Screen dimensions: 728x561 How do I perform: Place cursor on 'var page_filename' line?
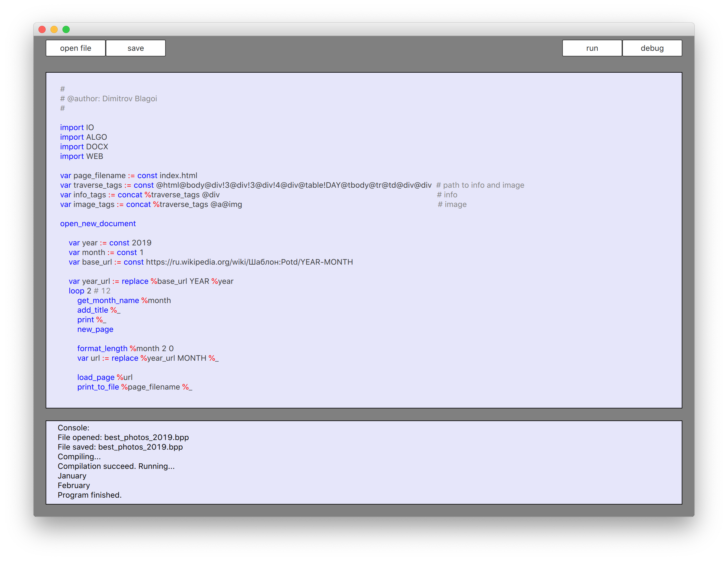coord(129,176)
